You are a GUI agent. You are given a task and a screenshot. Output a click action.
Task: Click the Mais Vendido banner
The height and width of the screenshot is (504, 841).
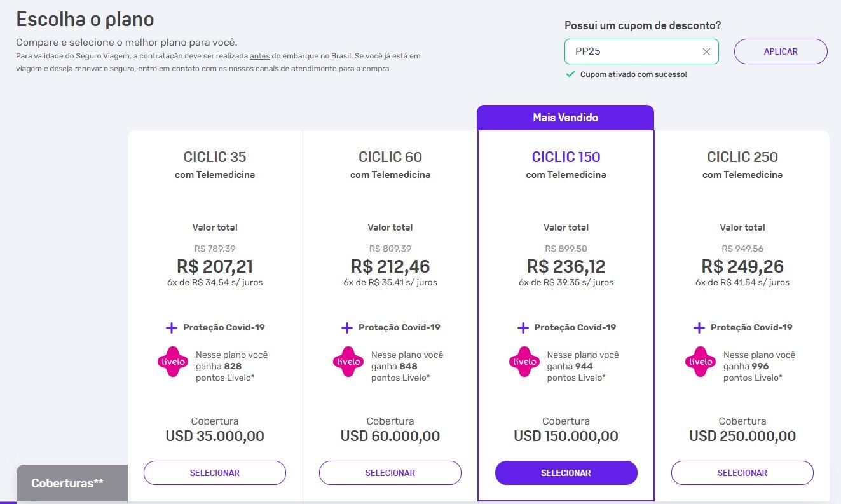[x=566, y=118]
